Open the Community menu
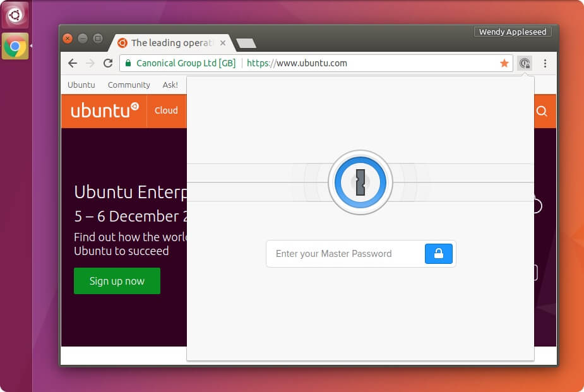 [x=128, y=85]
